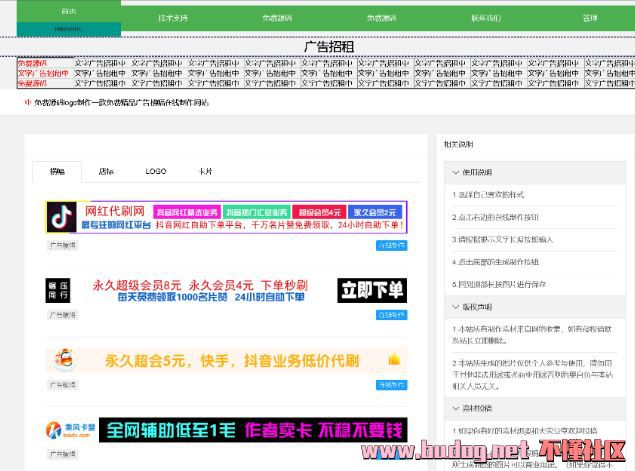Image resolution: width=635 pixels, height=471 pixels.
Task: Open the 网红代刷网 banner template image
Action: [226, 217]
